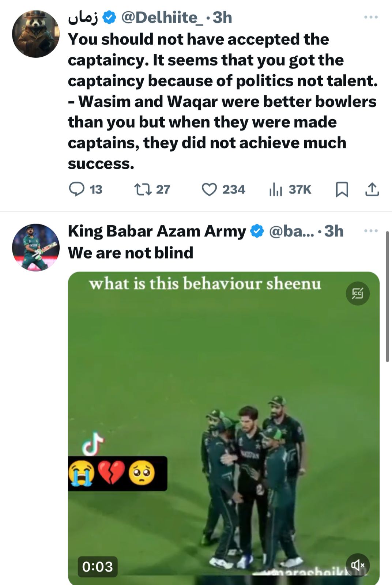Click the 0:03 video duration label
The image size is (392, 585).
[x=97, y=567]
